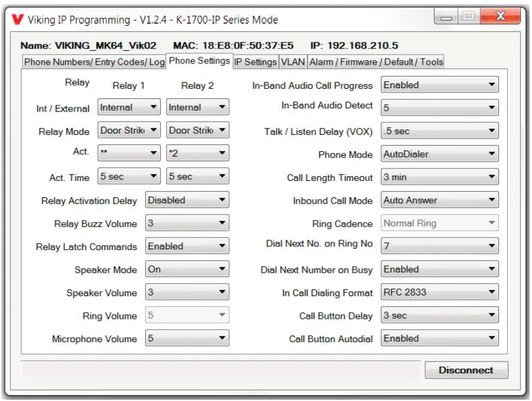This screenshot has height=401, width=532.
Task: Switch to the IP Settings tab
Action: [x=254, y=61]
